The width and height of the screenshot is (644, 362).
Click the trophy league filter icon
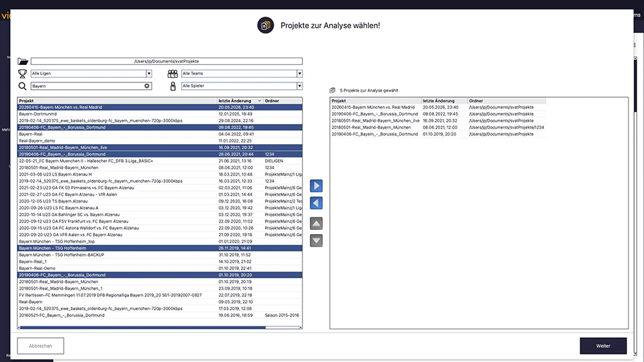pos(22,74)
